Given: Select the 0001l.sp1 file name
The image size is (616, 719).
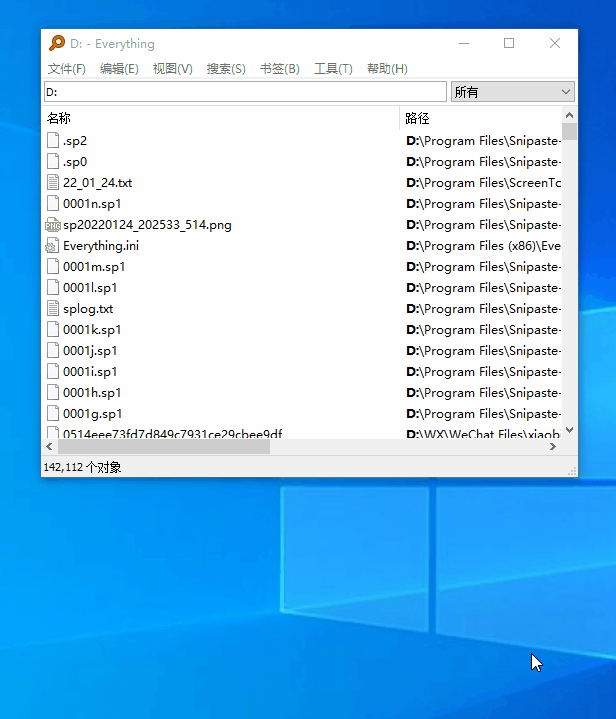Looking at the screenshot, I should coord(90,288).
